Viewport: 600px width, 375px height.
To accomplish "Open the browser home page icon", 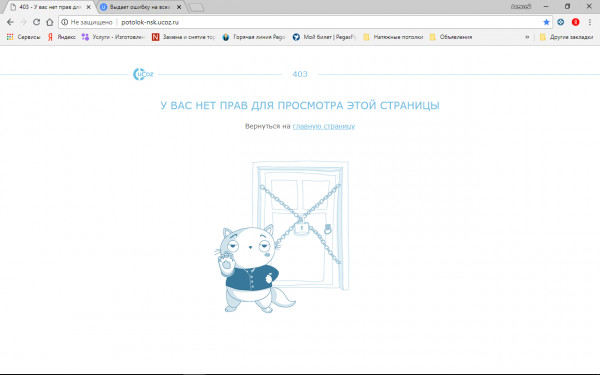I will click(x=49, y=22).
